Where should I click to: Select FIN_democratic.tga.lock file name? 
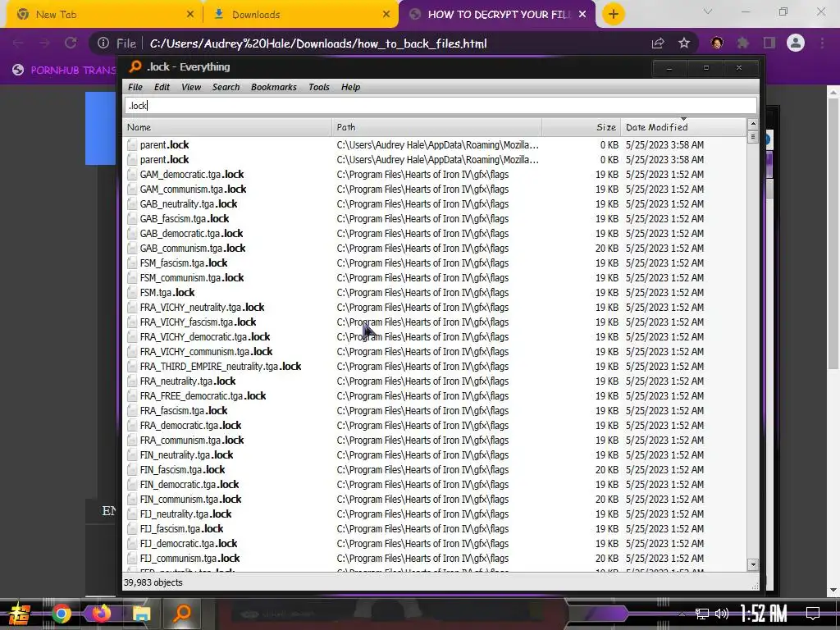(189, 484)
